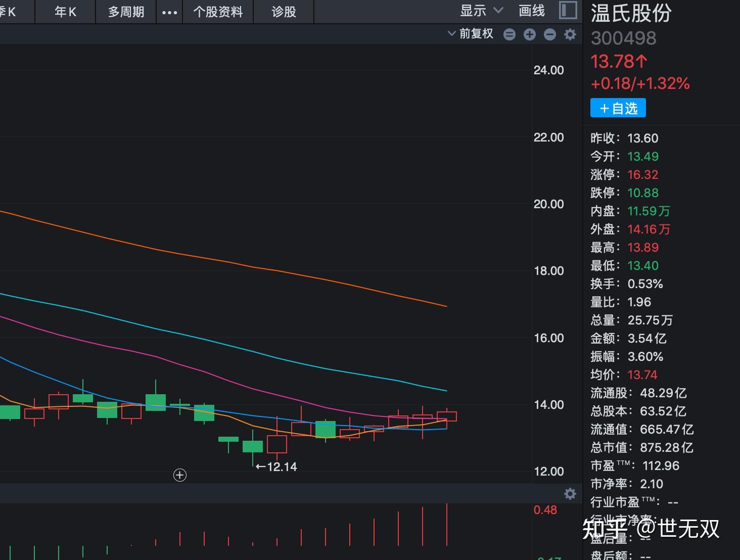The width and height of the screenshot is (740, 560).
Task: Click the 最低 value 13.40
Action: coord(643,265)
